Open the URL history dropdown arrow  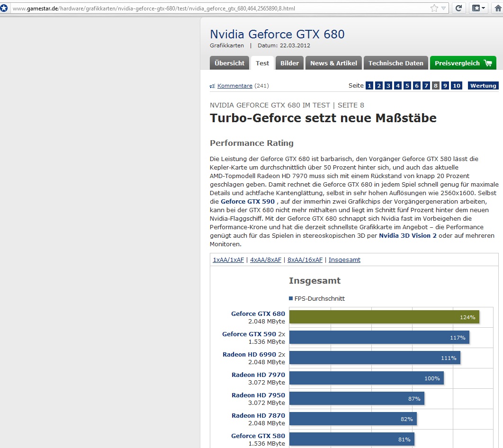(443, 9)
